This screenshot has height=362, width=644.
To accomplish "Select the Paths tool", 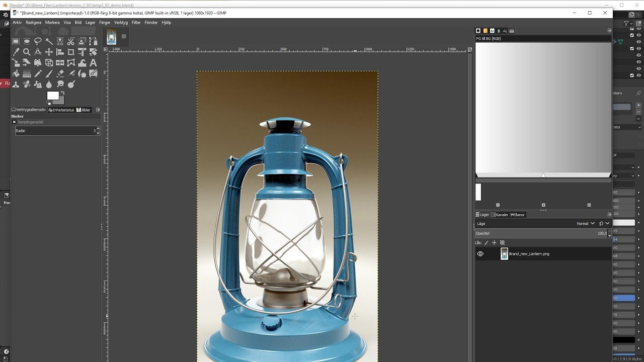I will click(93, 41).
